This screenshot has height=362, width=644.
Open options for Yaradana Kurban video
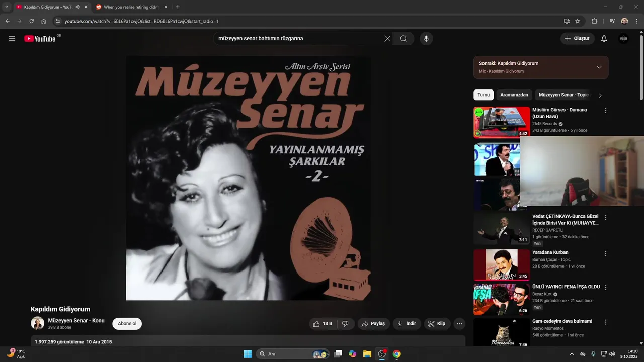click(606, 253)
